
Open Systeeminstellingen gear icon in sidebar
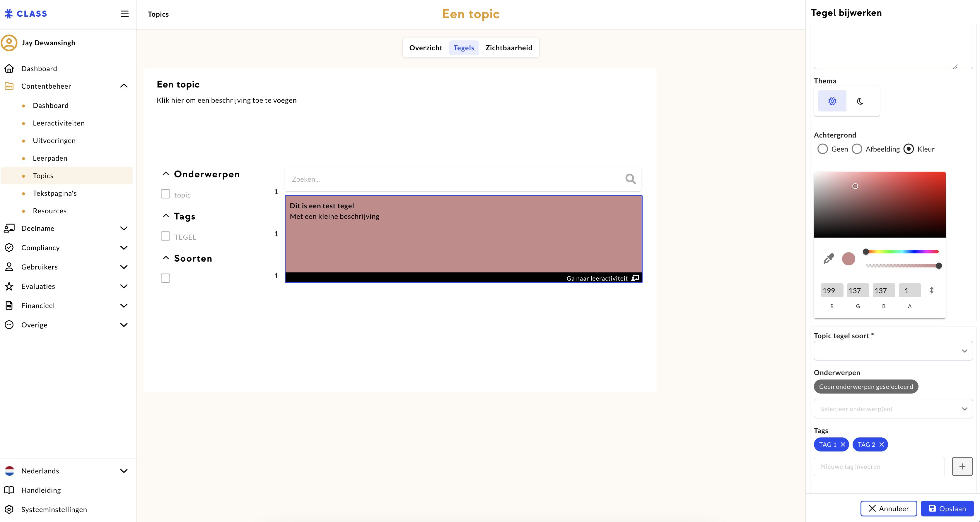coord(9,509)
